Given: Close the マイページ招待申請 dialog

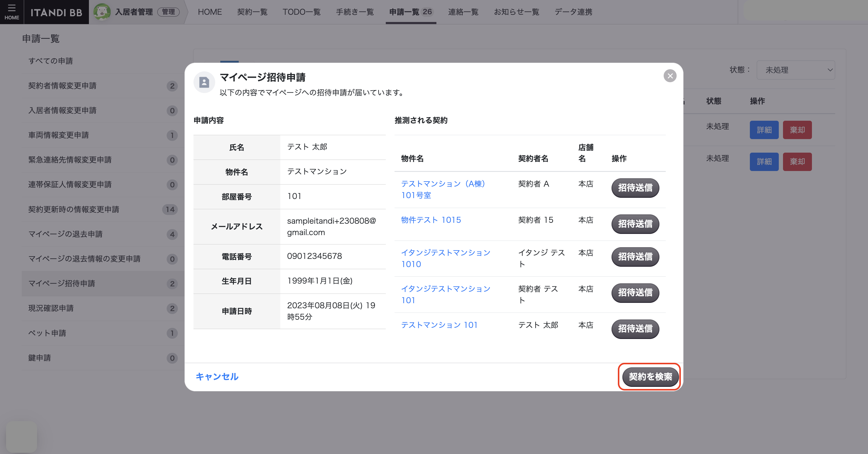Looking at the screenshot, I should pos(670,76).
